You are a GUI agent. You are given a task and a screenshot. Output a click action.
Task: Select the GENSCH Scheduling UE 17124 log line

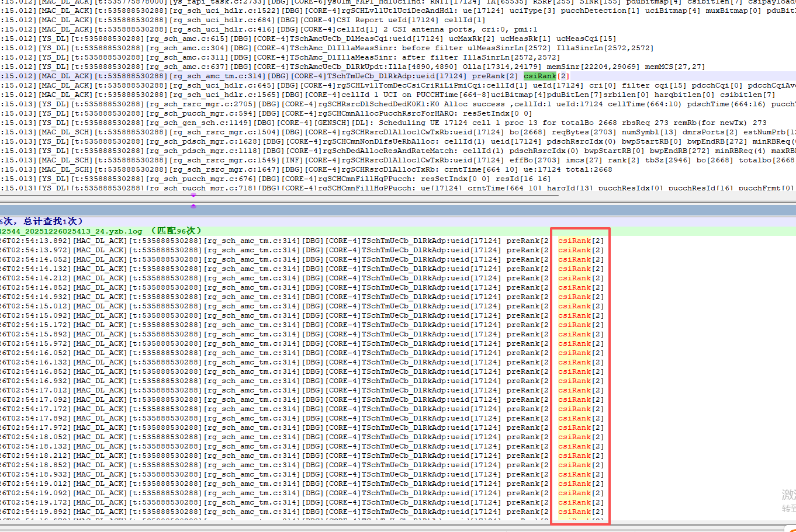click(x=292, y=123)
